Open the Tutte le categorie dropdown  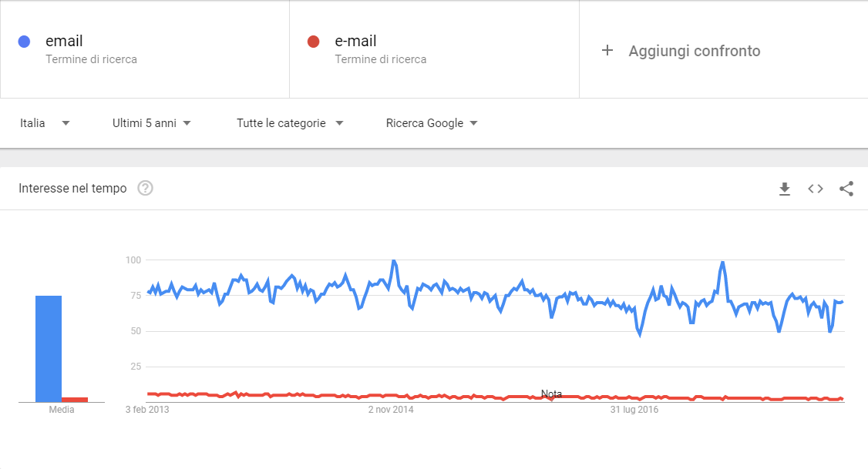290,122
